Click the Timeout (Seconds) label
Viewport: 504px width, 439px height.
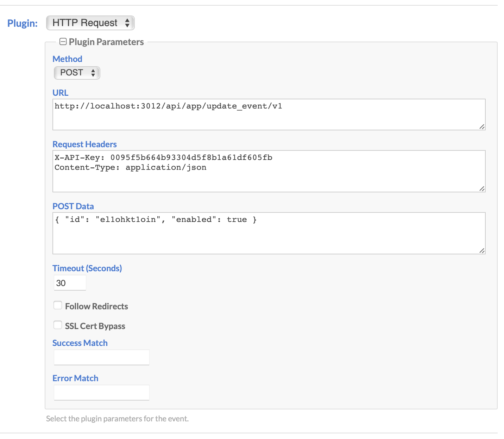point(87,268)
